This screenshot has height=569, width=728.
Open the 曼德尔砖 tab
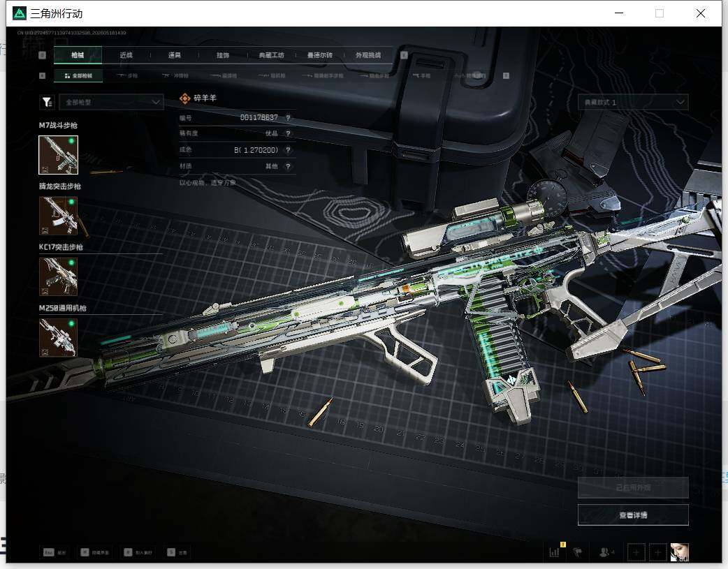(320, 55)
